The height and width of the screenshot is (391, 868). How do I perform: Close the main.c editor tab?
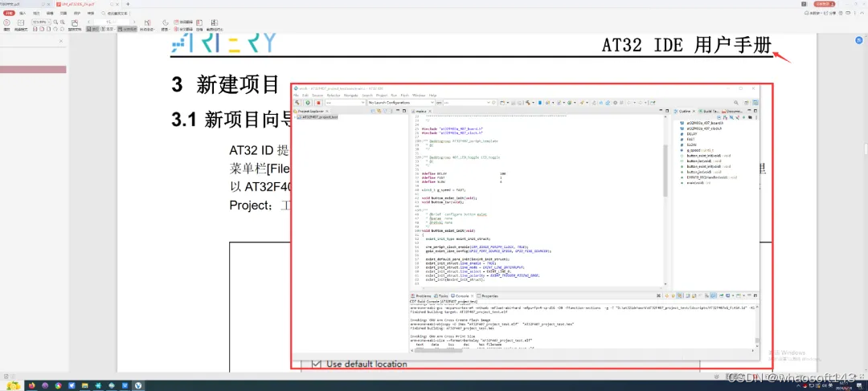point(429,111)
